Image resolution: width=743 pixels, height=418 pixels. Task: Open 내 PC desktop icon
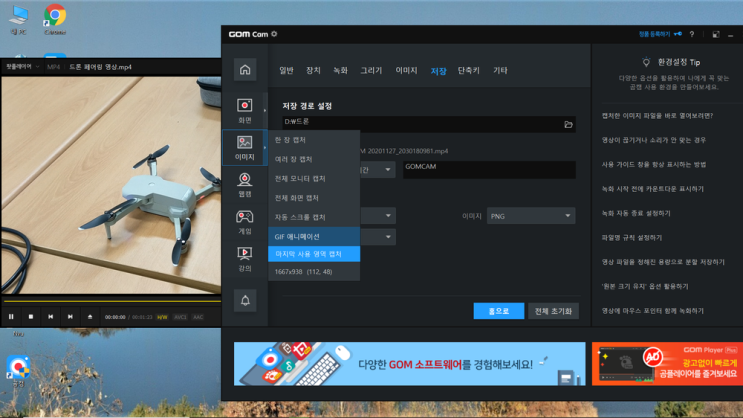(x=18, y=19)
